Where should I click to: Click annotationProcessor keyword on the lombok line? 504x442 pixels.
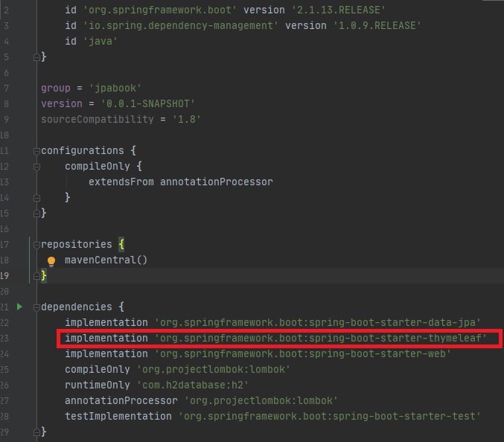point(121,400)
